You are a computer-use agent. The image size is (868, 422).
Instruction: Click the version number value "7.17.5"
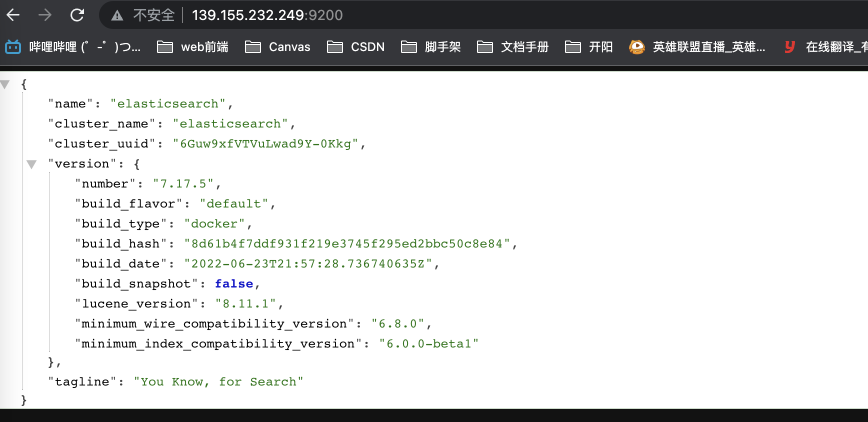[183, 184]
